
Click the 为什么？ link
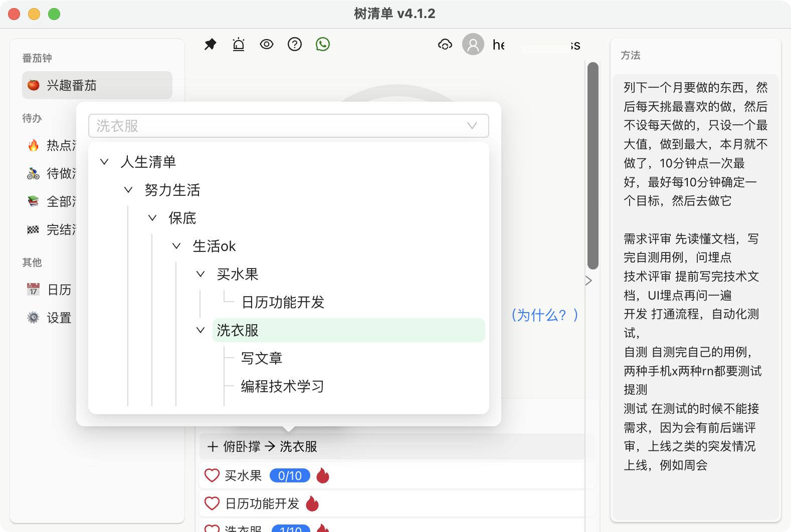[544, 315]
